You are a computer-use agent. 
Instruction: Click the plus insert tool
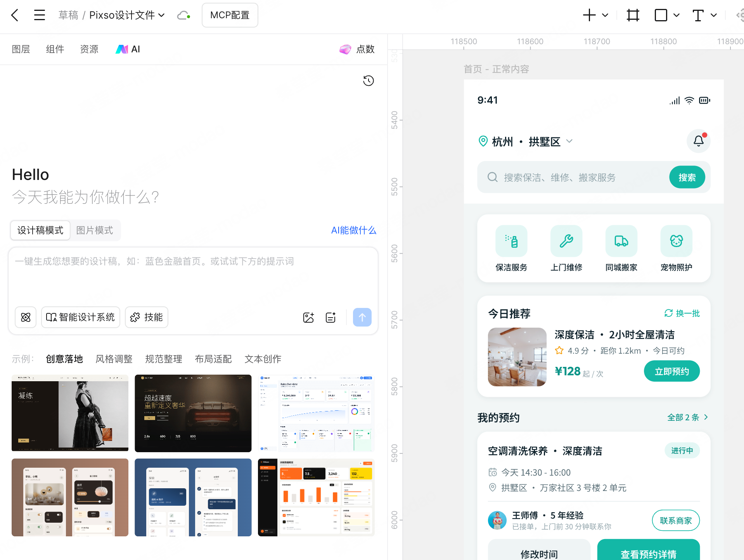tap(589, 15)
